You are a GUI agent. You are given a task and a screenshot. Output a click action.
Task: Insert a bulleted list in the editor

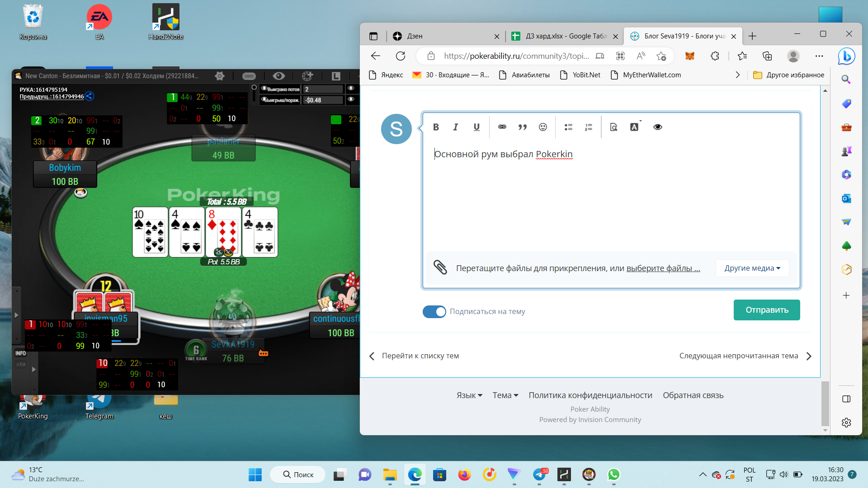(x=568, y=127)
